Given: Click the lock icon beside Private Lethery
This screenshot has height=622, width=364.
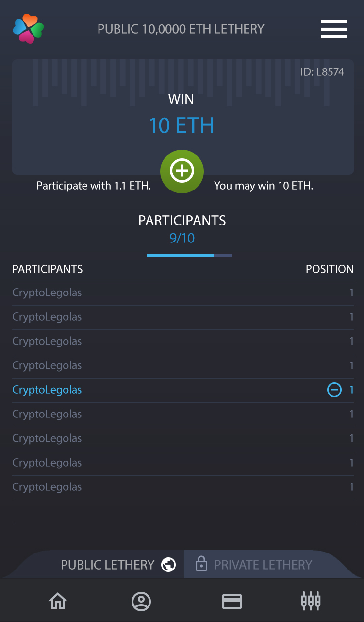Looking at the screenshot, I should click(201, 564).
